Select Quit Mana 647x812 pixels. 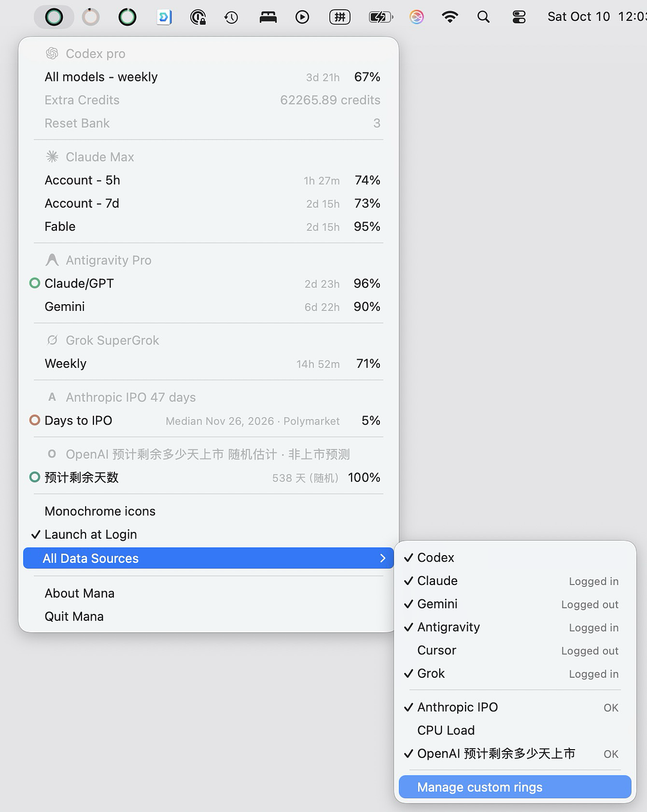pyautogui.click(x=208, y=617)
